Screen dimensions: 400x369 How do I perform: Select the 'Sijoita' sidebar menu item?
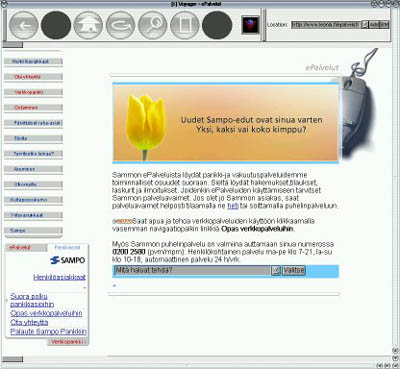(33, 138)
